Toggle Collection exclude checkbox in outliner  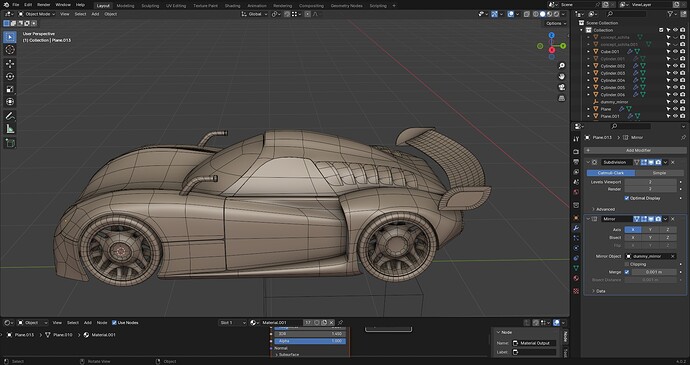pos(661,30)
